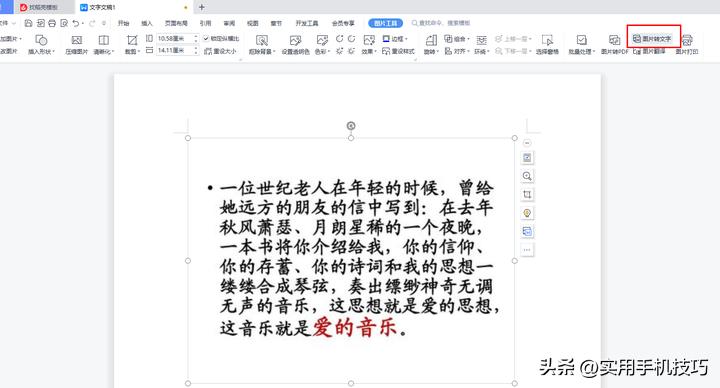Undo the last action
Screen dimensions: 720x388
point(75,23)
